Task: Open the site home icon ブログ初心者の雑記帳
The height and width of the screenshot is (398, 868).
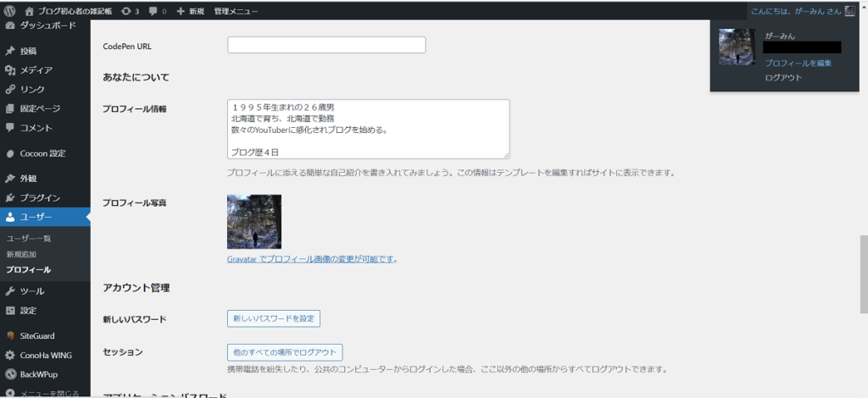Action: pos(30,11)
